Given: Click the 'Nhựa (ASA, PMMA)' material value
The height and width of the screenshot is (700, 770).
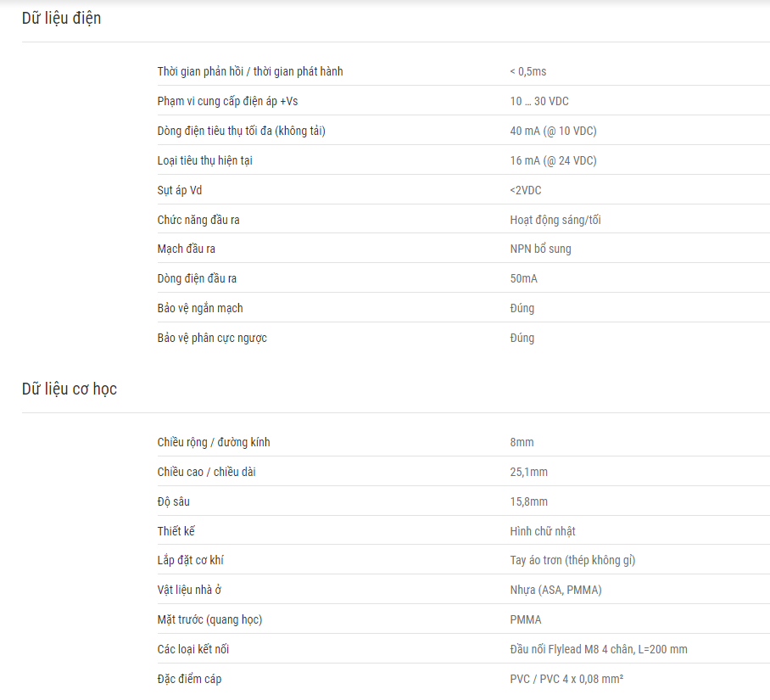Looking at the screenshot, I should click(555, 590).
